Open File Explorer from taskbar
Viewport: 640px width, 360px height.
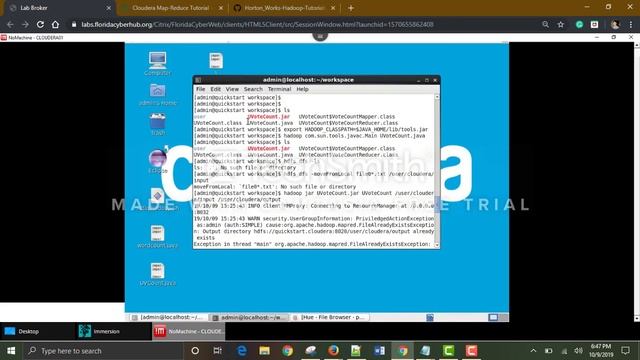click(264, 351)
